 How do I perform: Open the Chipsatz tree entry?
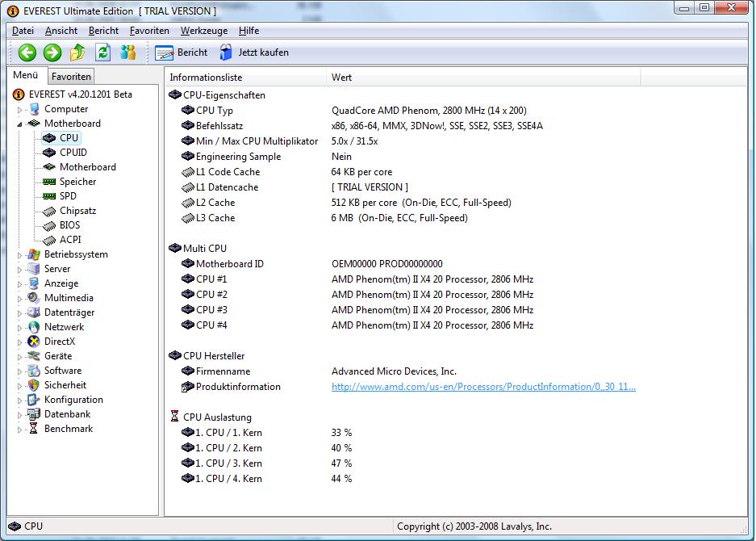tap(77, 211)
